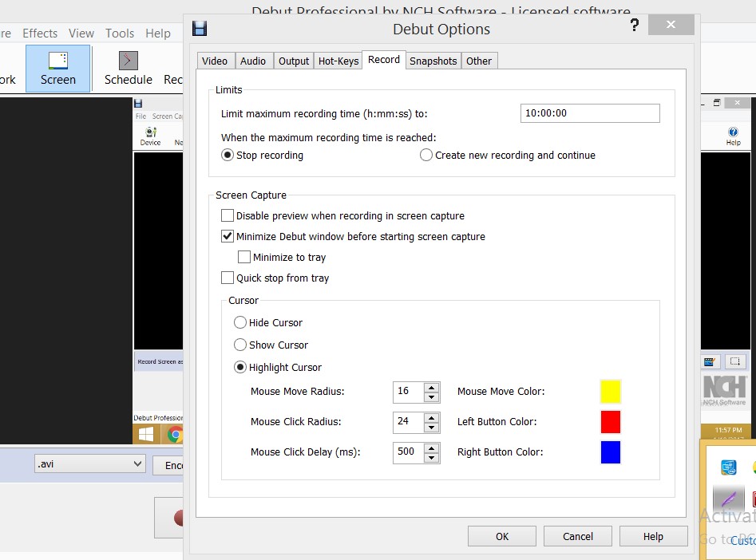The width and height of the screenshot is (756, 560).
Task: Click the NCH Software logo
Action: pyautogui.click(x=725, y=390)
